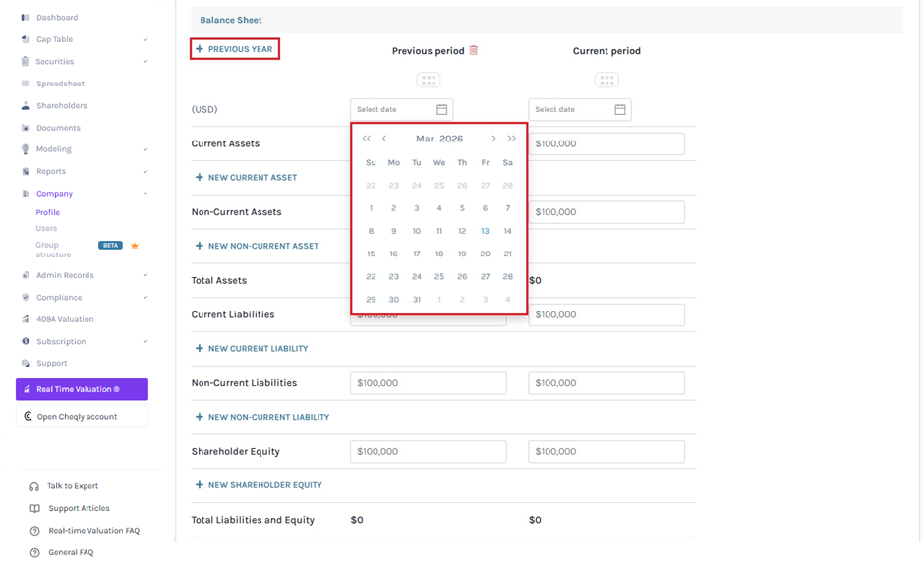Click the drag handle under Previous period
Screen dimensions: 924x565
429,80
